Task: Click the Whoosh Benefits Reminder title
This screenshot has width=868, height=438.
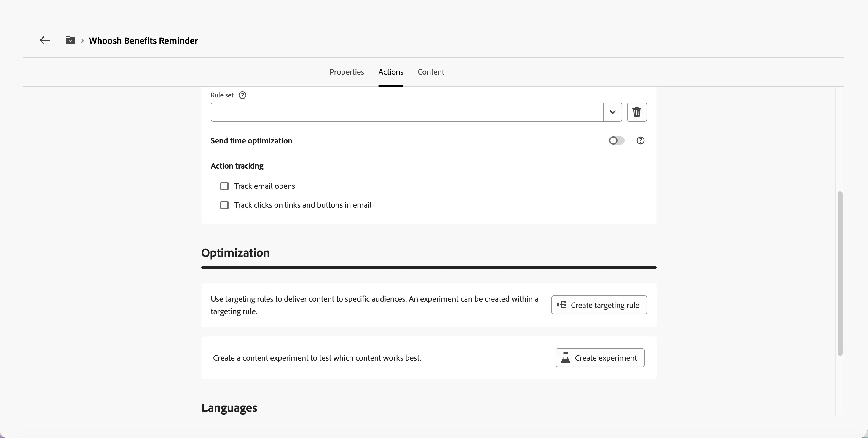Action: 143,40
